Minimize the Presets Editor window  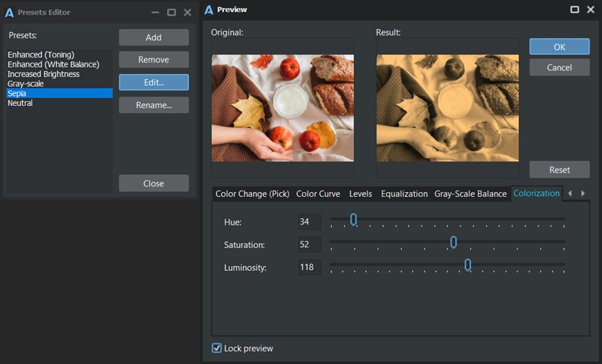tap(155, 13)
